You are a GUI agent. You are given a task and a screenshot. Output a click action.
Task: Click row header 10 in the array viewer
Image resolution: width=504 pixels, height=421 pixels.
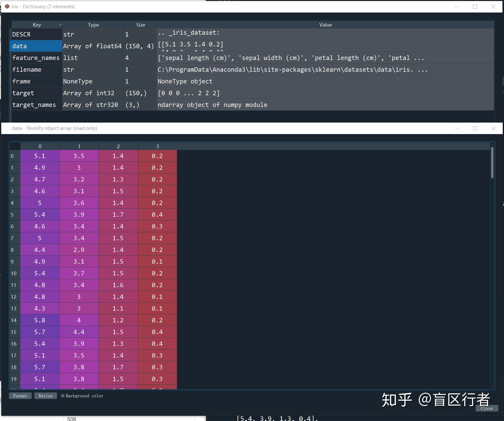click(x=14, y=273)
